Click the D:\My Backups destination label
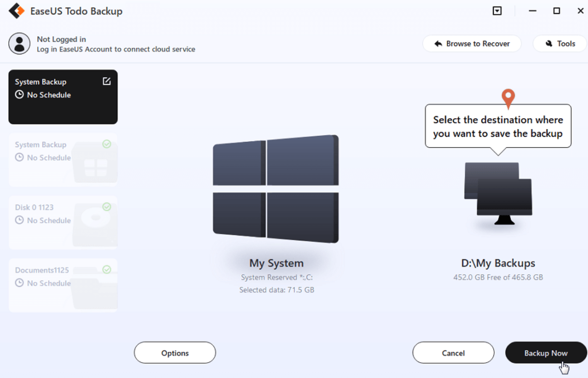This screenshot has width=588, height=378. tap(498, 263)
